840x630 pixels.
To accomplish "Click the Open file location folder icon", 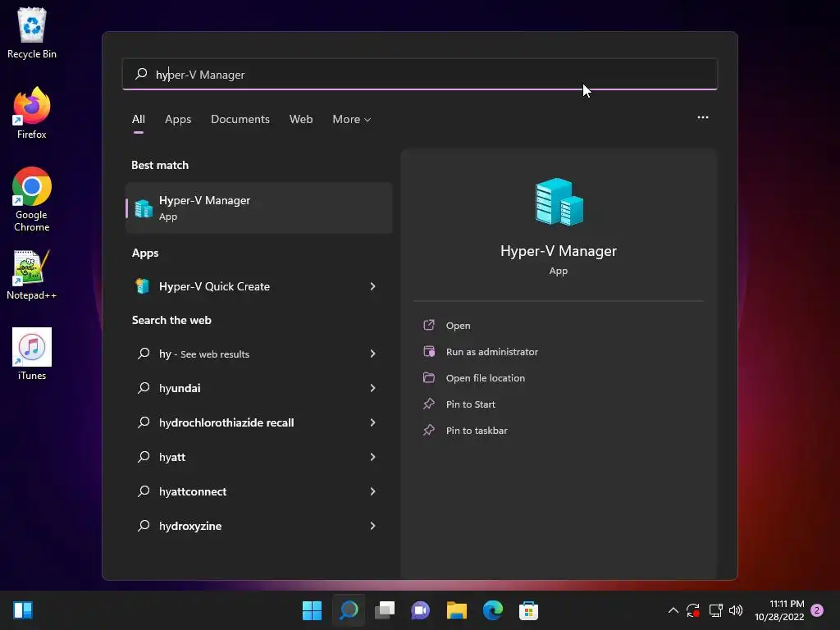I will click(x=429, y=377).
